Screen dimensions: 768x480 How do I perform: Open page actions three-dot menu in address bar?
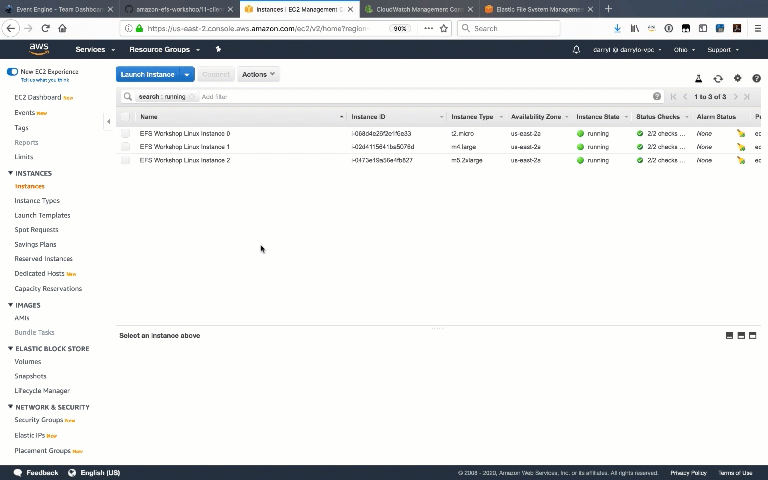pyautogui.click(x=429, y=28)
